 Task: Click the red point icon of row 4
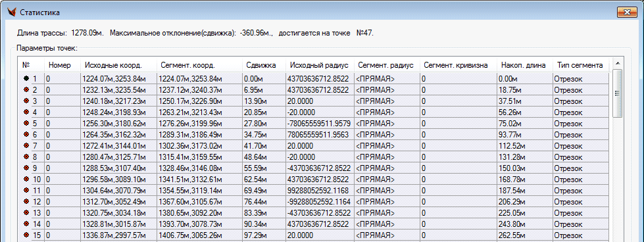(x=26, y=112)
